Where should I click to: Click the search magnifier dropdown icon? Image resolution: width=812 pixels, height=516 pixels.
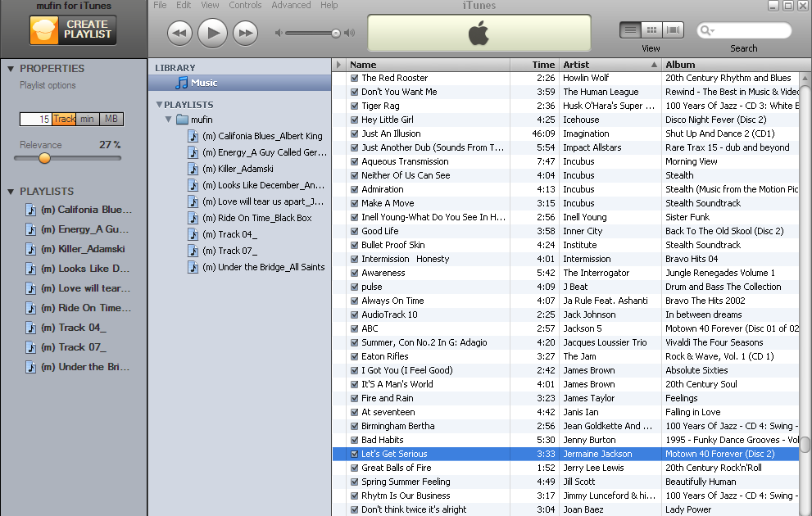coord(707,30)
